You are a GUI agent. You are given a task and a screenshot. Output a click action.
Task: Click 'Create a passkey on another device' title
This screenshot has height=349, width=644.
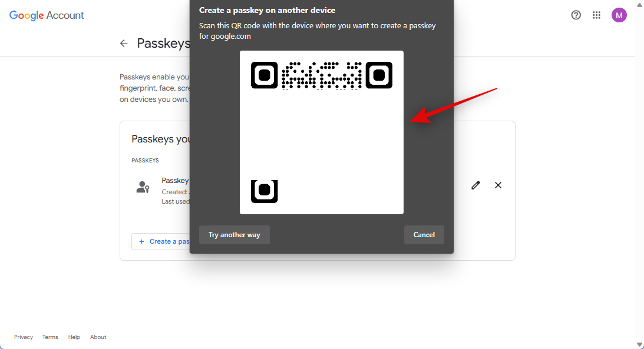(267, 10)
